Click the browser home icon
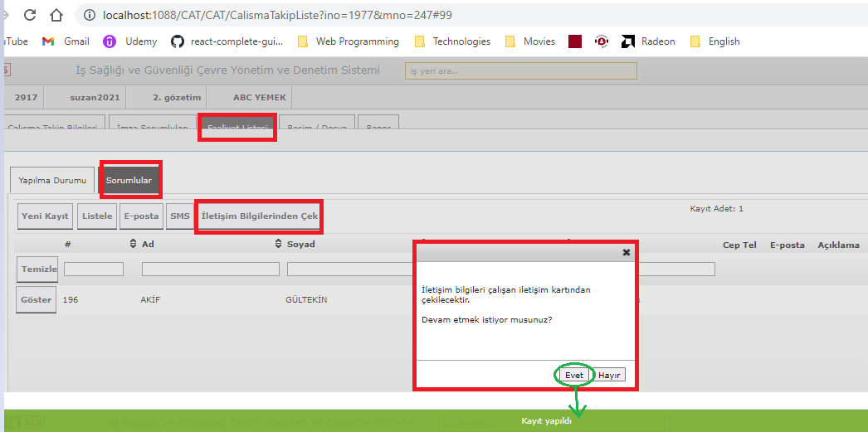This screenshot has height=432, width=868. 56,15
